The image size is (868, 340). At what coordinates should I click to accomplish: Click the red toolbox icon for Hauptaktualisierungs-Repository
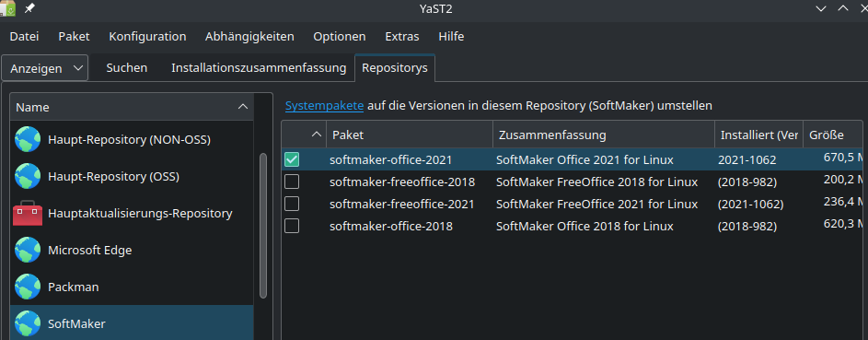(27, 213)
